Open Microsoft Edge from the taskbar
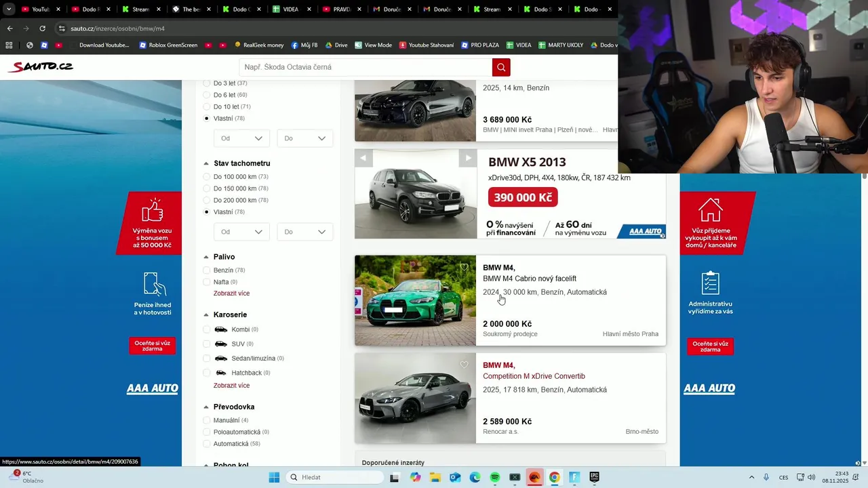The height and width of the screenshot is (488, 868). 475,477
